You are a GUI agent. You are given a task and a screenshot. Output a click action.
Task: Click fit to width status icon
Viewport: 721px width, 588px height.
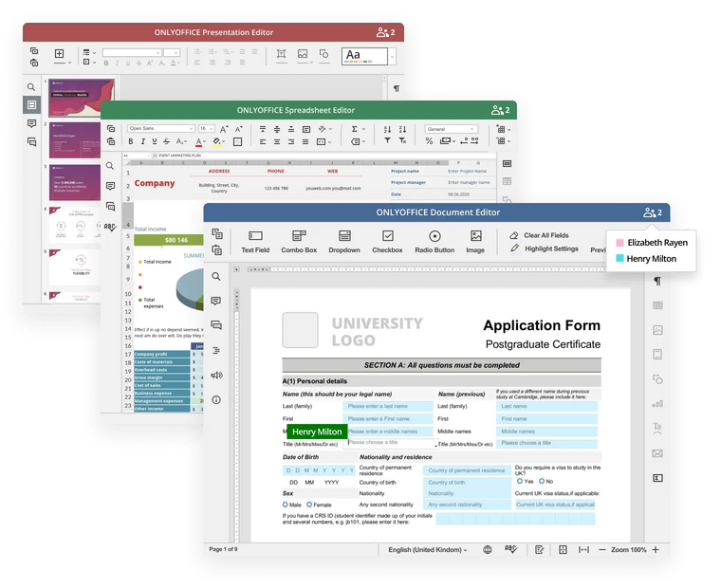pyautogui.click(x=583, y=549)
